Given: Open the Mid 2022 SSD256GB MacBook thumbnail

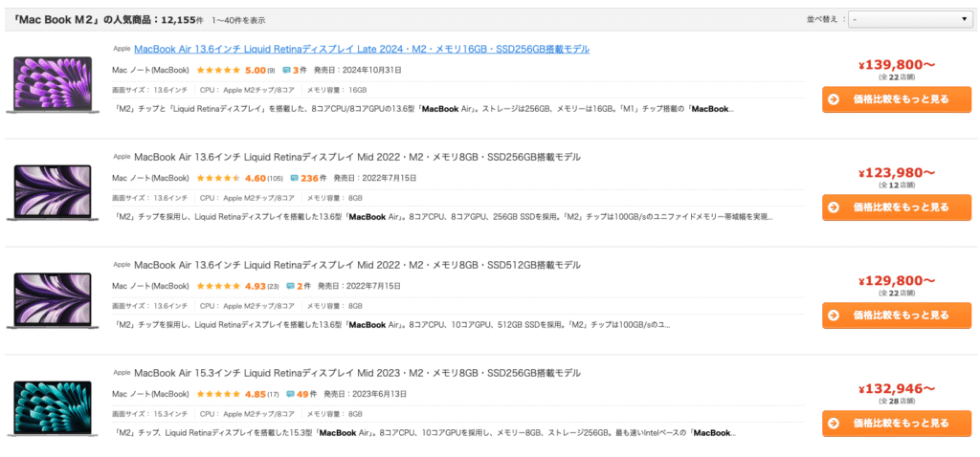Looking at the screenshot, I should click(53, 193).
